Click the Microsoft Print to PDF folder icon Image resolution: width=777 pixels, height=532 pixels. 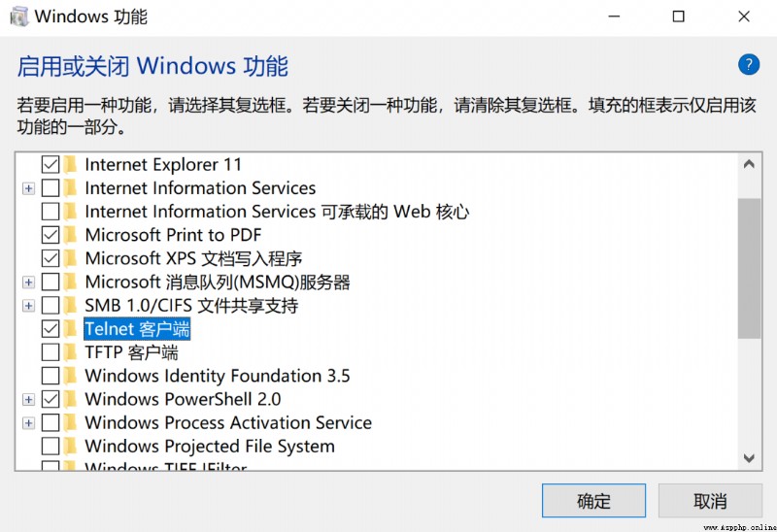point(70,234)
